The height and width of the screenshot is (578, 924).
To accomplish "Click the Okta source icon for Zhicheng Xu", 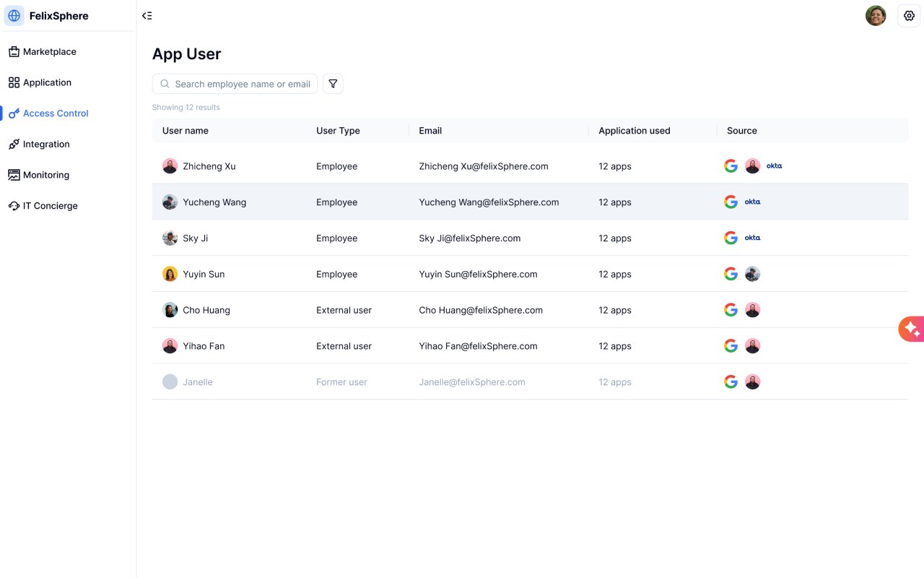I will click(774, 166).
